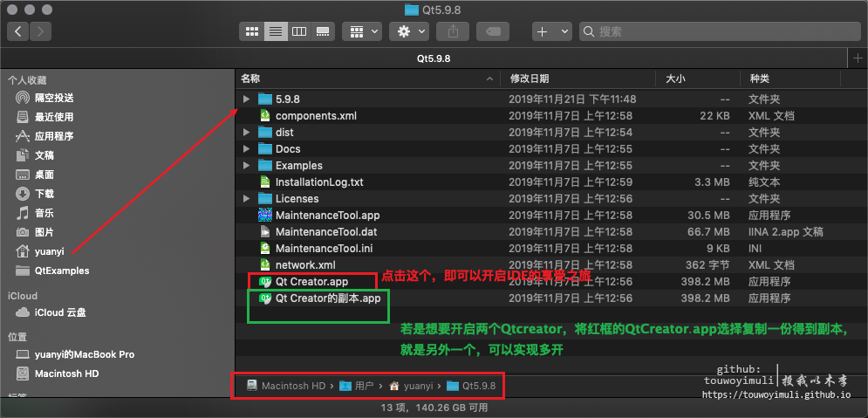868x418 pixels.
Task: Select MaintenanceTool.ini file icon
Action: tap(265, 249)
